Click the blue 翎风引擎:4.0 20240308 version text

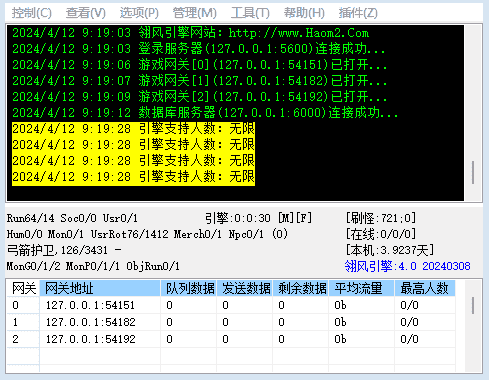tap(407, 266)
